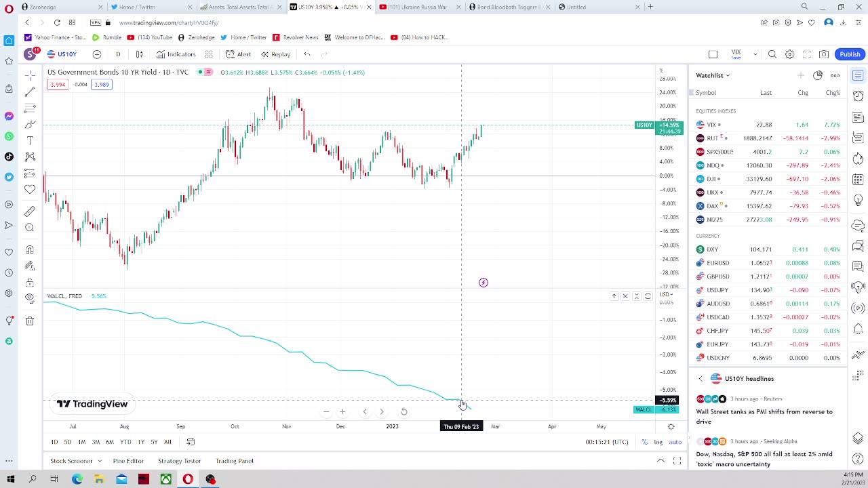Toggle auto scale mode
The image size is (868, 488).
click(675, 442)
